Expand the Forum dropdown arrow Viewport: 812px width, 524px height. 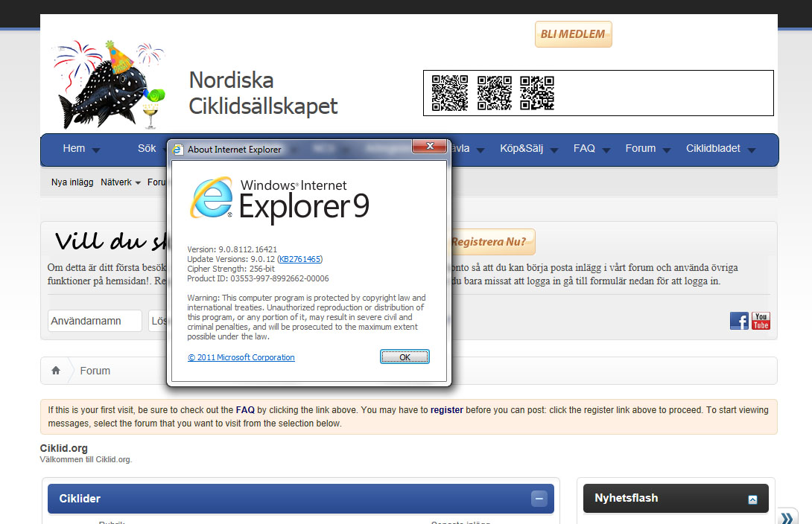667,150
